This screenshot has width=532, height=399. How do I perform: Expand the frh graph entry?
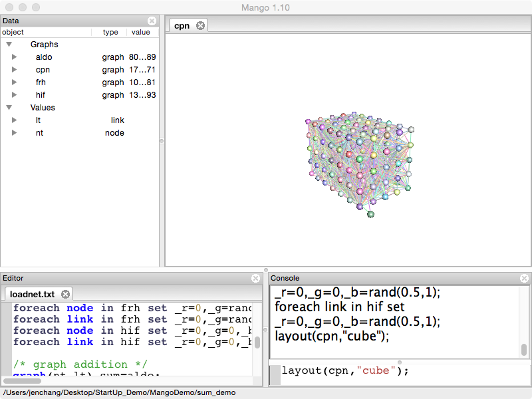pos(15,82)
